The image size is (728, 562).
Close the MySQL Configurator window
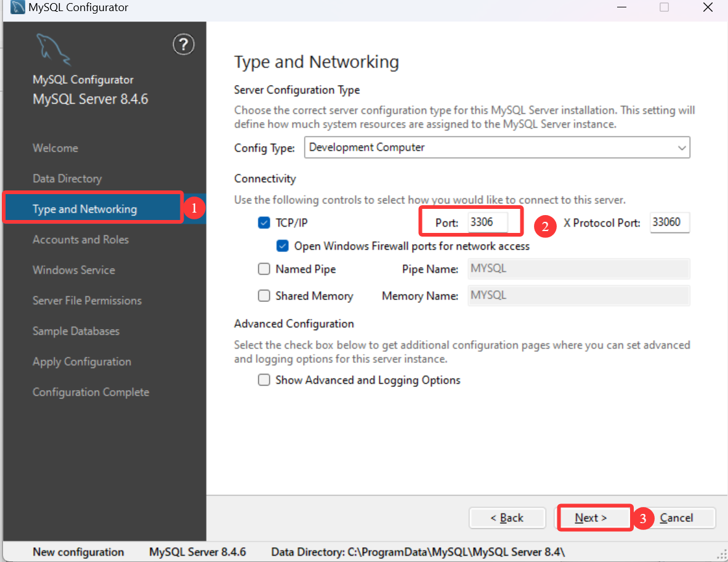[x=708, y=7]
